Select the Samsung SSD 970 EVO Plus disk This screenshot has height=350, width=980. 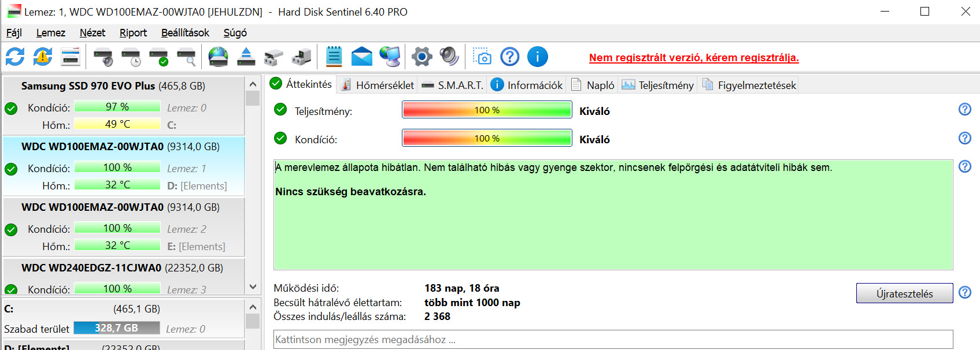(x=124, y=106)
